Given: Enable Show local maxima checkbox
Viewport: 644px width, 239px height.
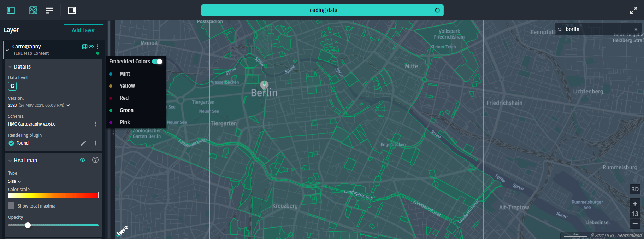Looking at the screenshot, I should (11, 205).
